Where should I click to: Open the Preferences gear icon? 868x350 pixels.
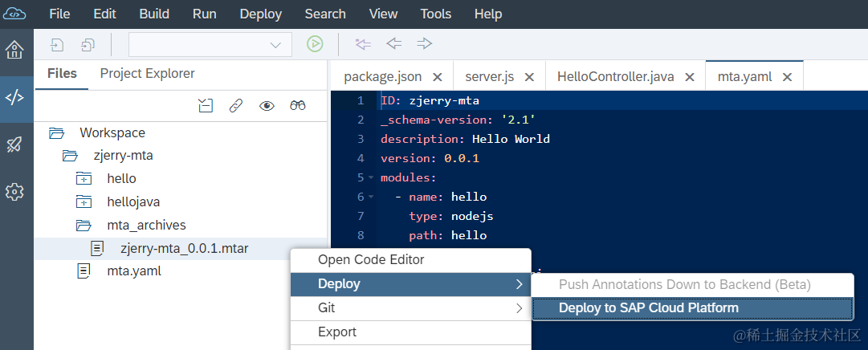(x=14, y=192)
